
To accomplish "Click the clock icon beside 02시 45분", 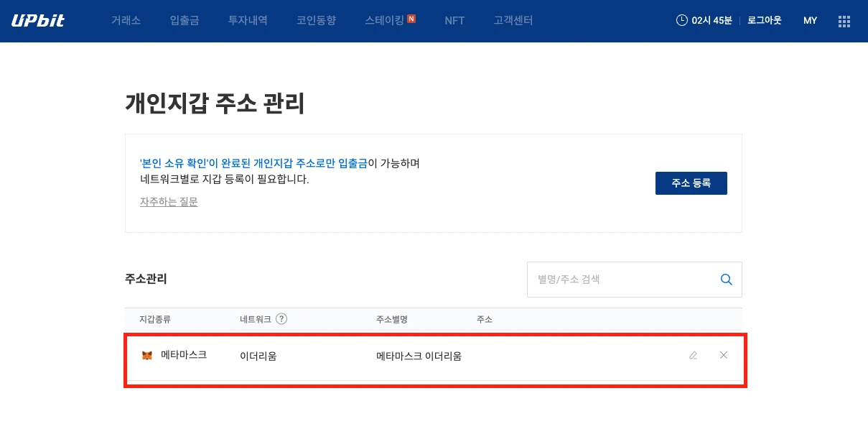I will point(682,20).
